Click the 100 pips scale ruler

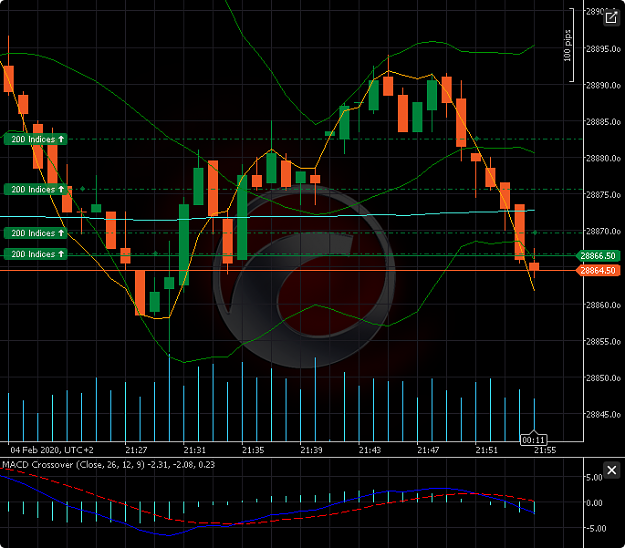click(x=569, y=45)
